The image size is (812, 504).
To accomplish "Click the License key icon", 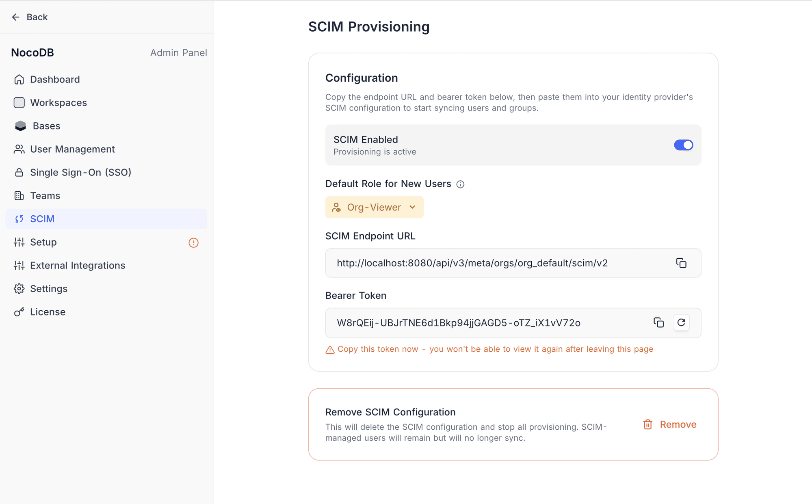I will pyautogui.click(x=19, y=311).
